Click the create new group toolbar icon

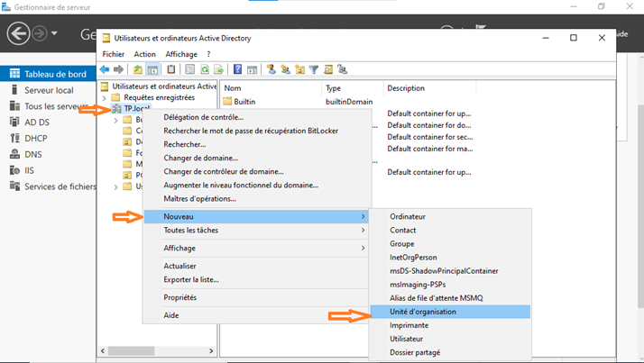coord(285,69)
